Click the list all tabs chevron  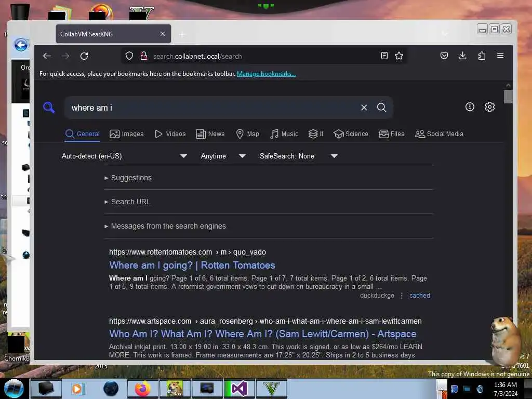445,34
